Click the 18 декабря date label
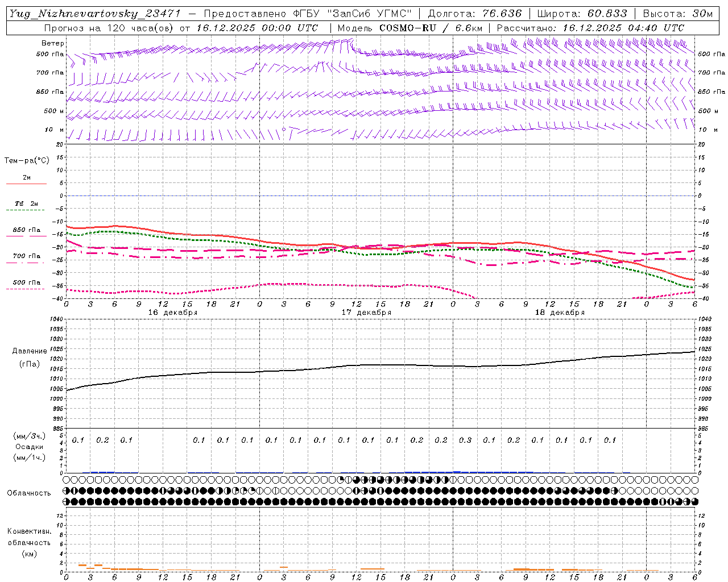This screenshot has width=728, height=582. click(560, 313)
